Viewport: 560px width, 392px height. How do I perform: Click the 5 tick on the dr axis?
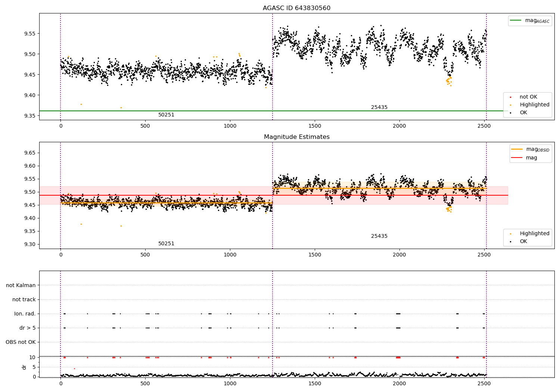point(34,367)
